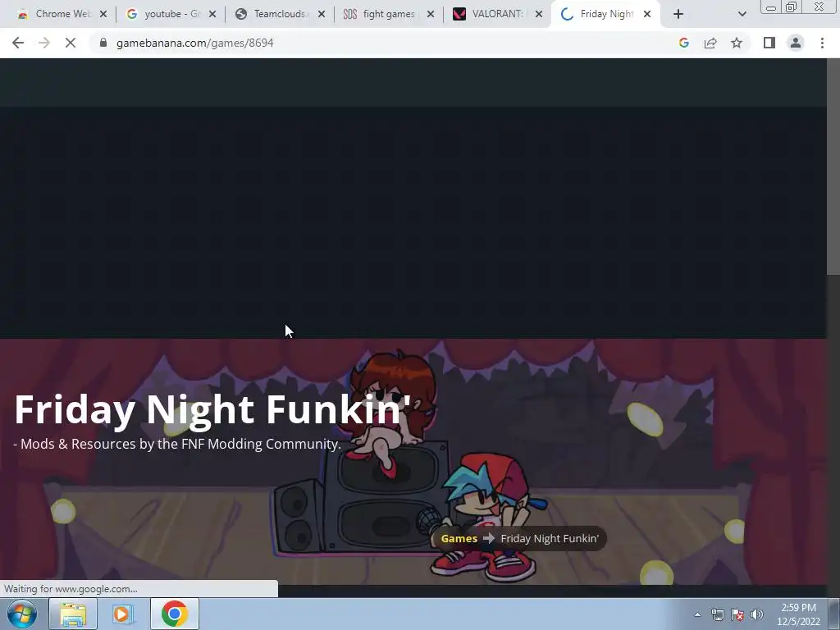Share this page via the share icon
Image resolution: width=840 pixels, height=630 pixels.
(710, 43)
